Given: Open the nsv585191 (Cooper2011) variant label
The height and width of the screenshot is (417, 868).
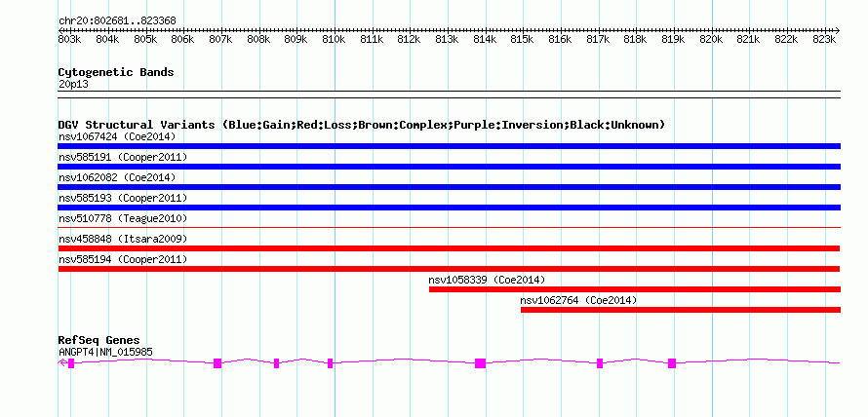Looking at the screenshot, I should coord(123,157).
